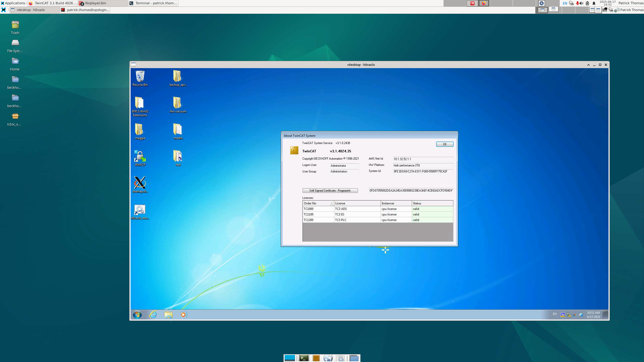
Task: Select the test folder icon
Action: click(x=178, y=158)
